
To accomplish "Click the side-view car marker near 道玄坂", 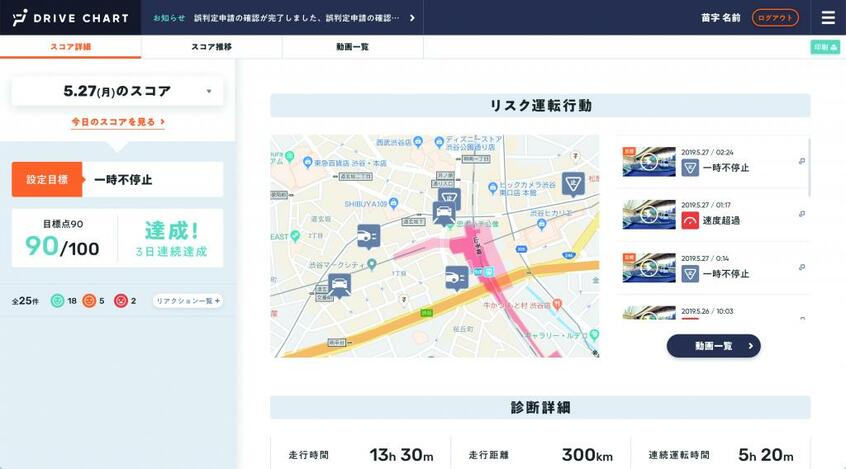I will pos(369,236).
